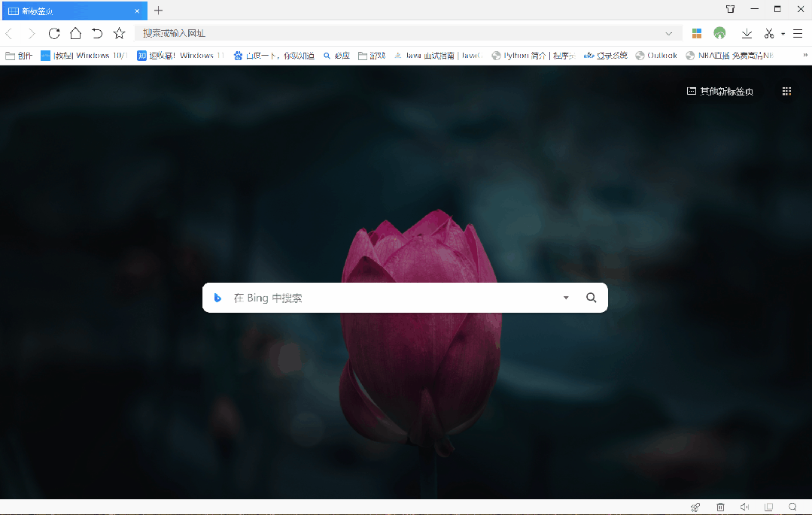
Task: Open a new tab with plus button
Action: click(159, 11)
